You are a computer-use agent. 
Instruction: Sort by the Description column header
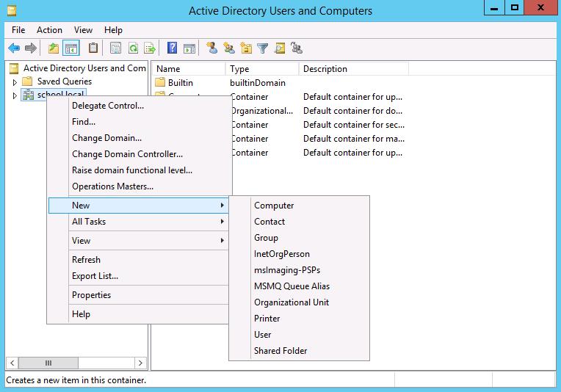coord(354,69)
